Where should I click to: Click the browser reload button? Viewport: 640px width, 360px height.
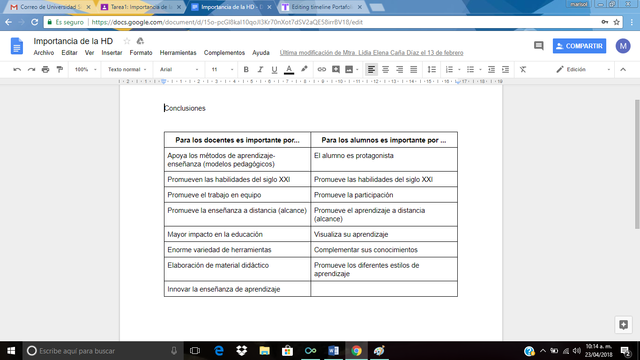35,22
